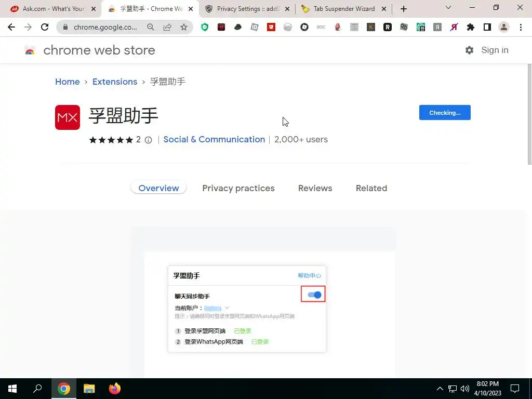Switch to Reviews tab
This screenshot has width=532, height=399.
pos(315,188)
